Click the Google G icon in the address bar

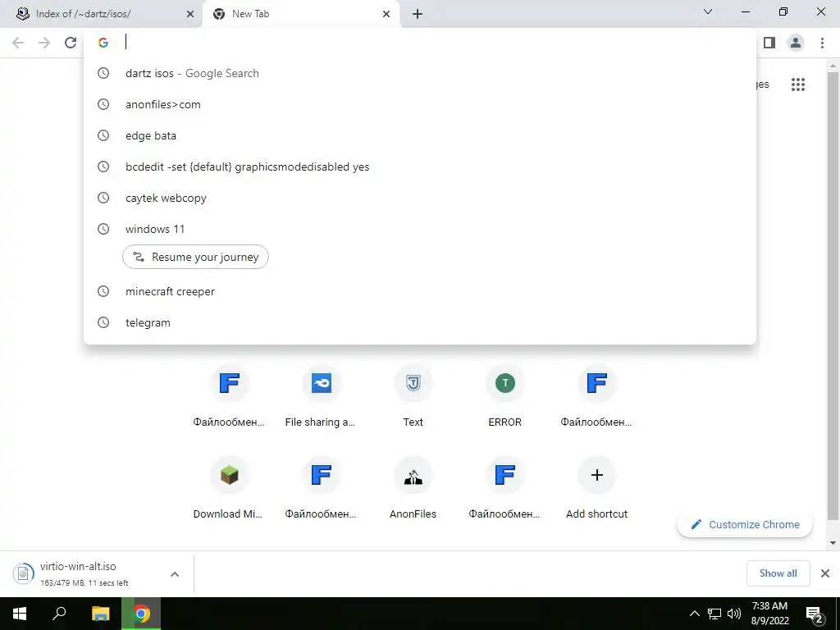(x=103, y=43)
